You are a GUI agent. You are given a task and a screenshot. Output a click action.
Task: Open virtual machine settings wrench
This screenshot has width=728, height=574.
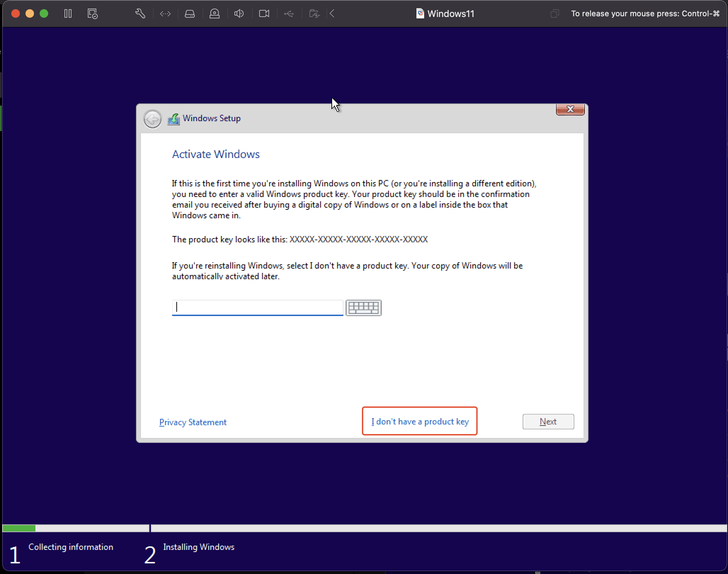[140, 14]
